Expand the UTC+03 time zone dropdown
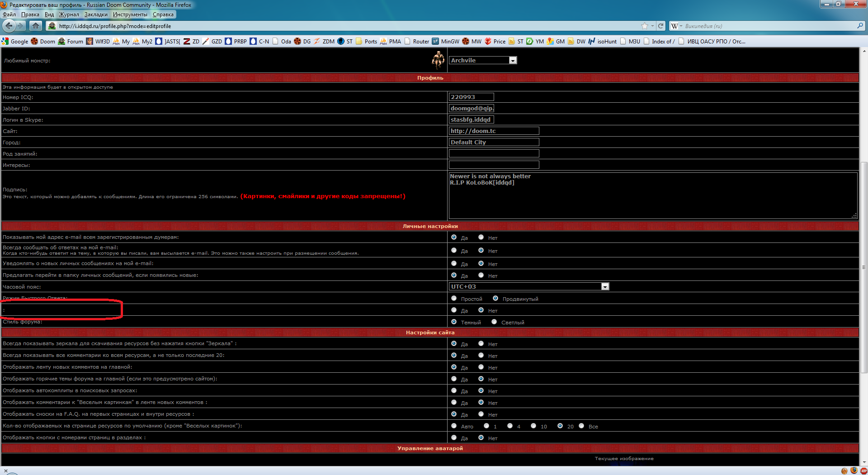 coord(605,287)
